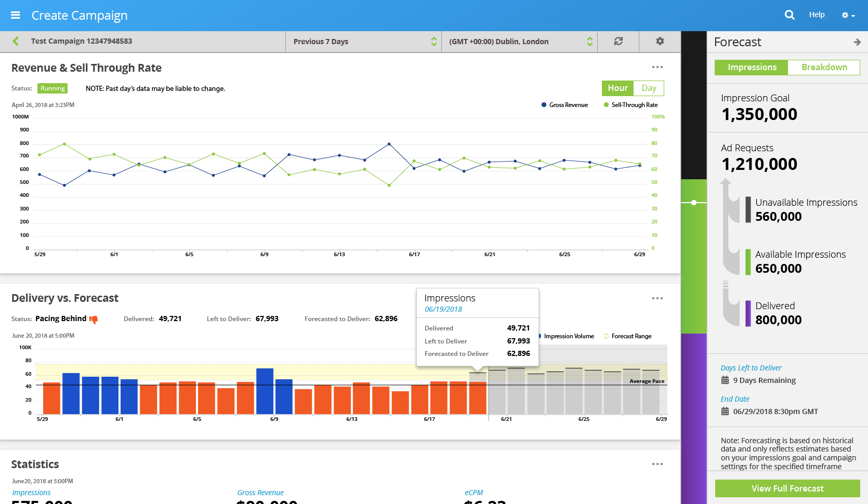The width and height of the screenshot is (868, 504).
Task: Click the Help link
Action: click(x=817, y=15)
